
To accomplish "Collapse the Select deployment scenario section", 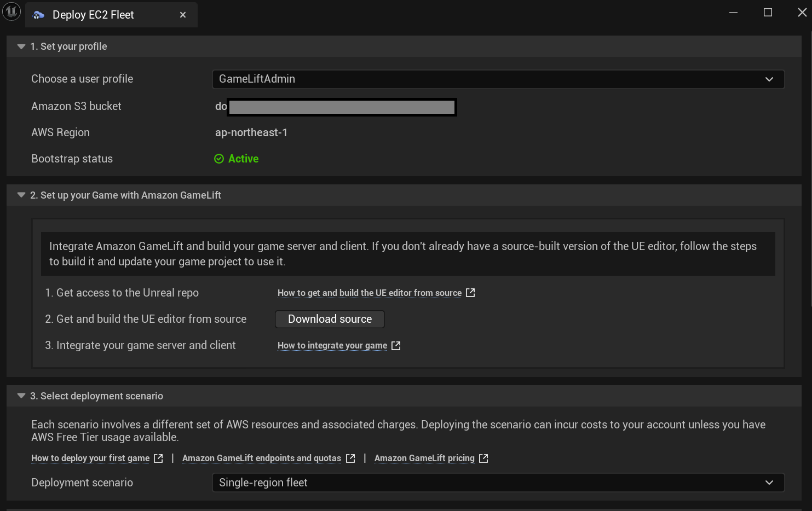I will (x=21, y=396).
